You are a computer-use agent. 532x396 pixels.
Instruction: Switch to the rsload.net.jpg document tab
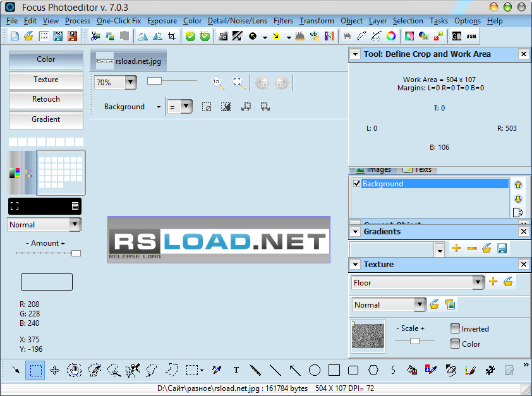tap(129, 61)
